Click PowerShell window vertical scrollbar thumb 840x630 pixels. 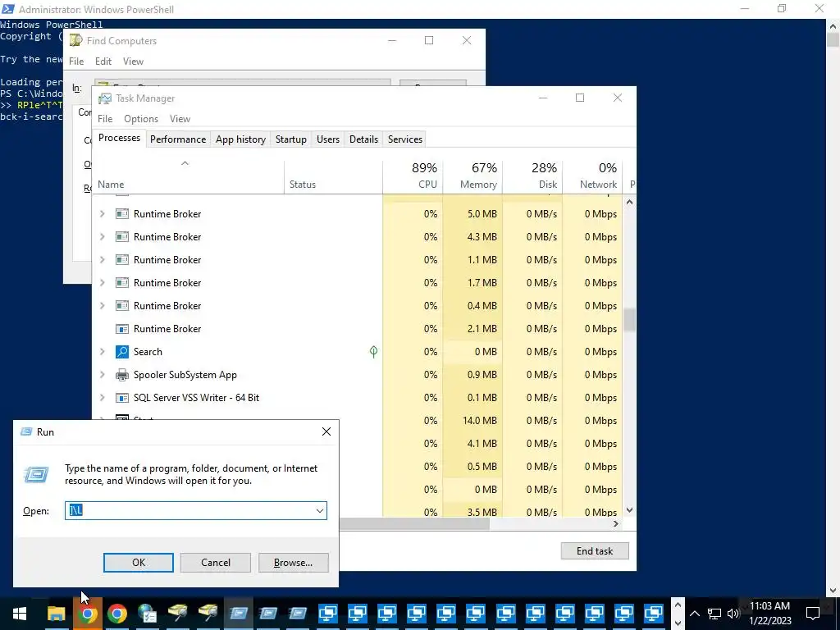[833, 39]
